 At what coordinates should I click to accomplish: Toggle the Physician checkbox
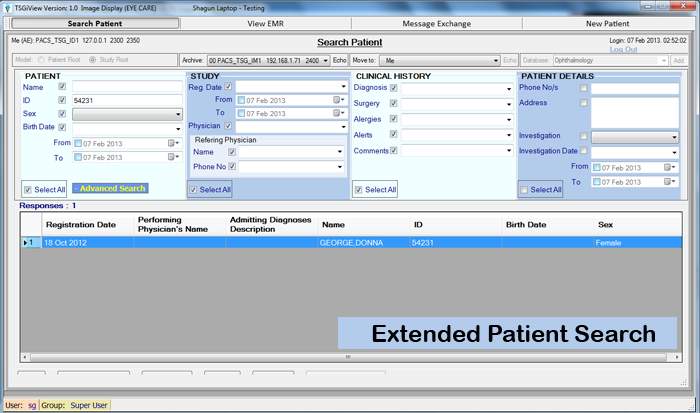pyautogui.click(x=228, y=126)
